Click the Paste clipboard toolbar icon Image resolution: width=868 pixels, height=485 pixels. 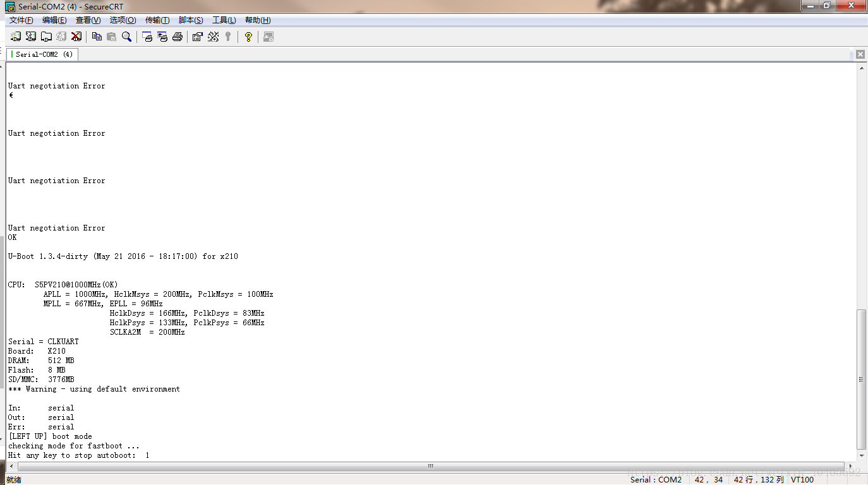(112, 37)
